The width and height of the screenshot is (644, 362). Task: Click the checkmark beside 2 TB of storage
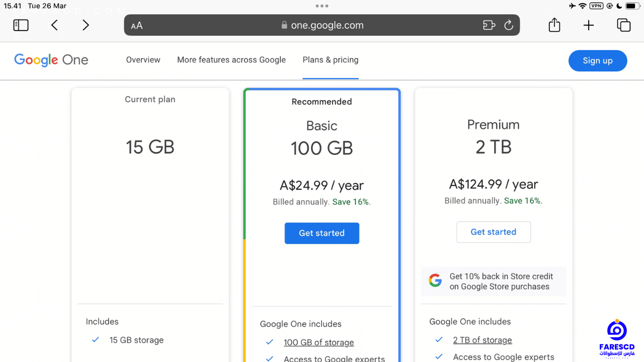pos(439,340)
